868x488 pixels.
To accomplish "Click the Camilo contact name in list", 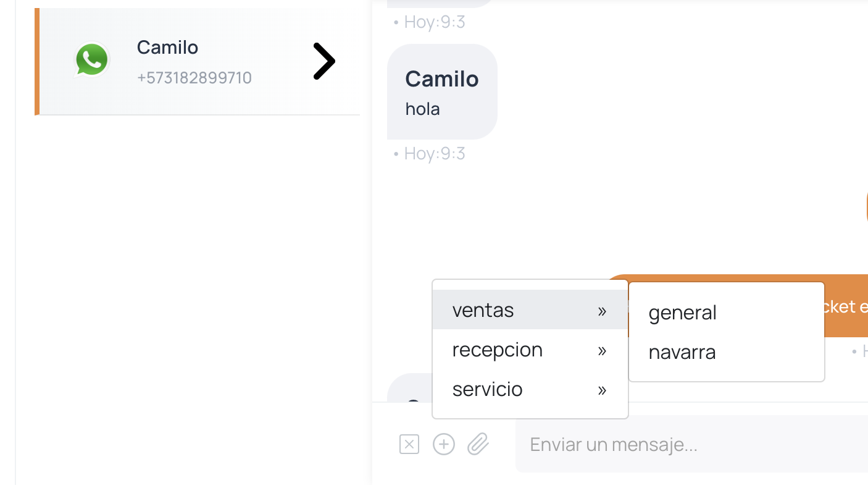I will [167, 47].
